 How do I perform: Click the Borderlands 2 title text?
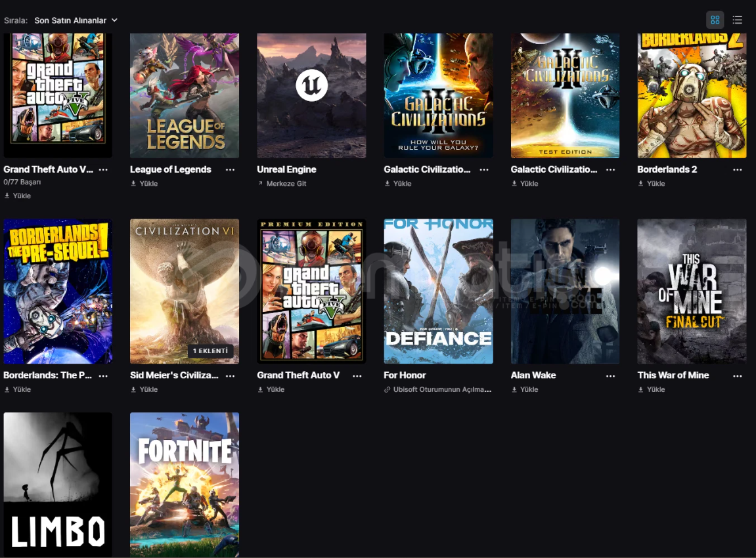667,169
